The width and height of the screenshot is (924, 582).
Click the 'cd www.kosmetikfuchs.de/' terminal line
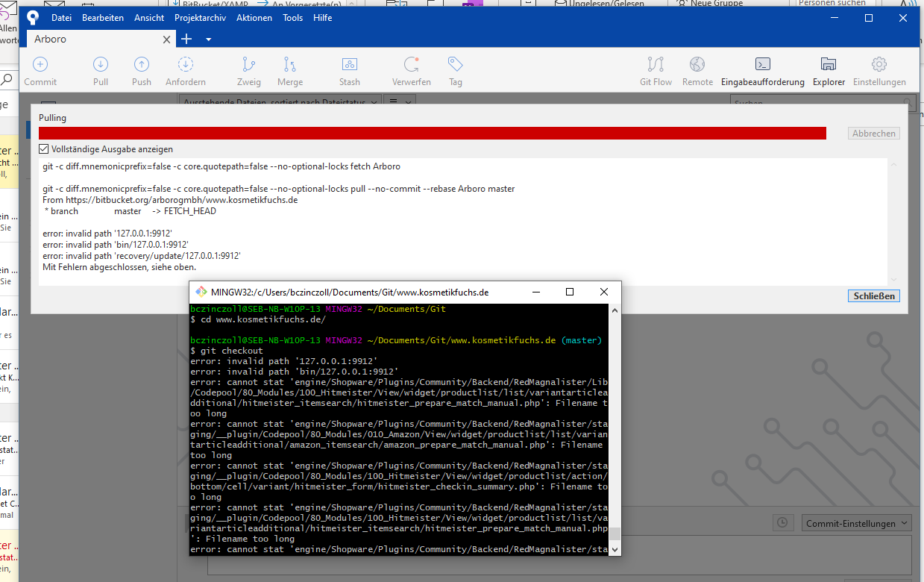pos(258,319)
